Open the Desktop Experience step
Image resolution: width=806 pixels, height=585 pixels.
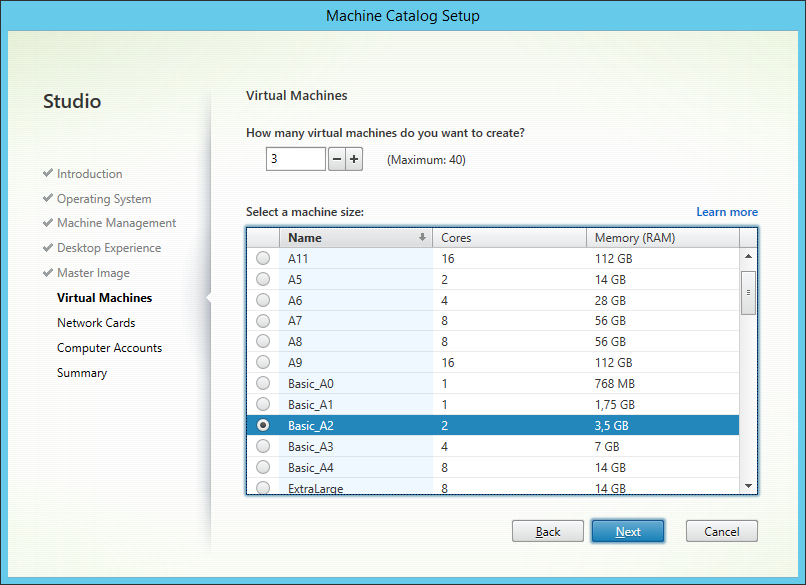point(109,248)
